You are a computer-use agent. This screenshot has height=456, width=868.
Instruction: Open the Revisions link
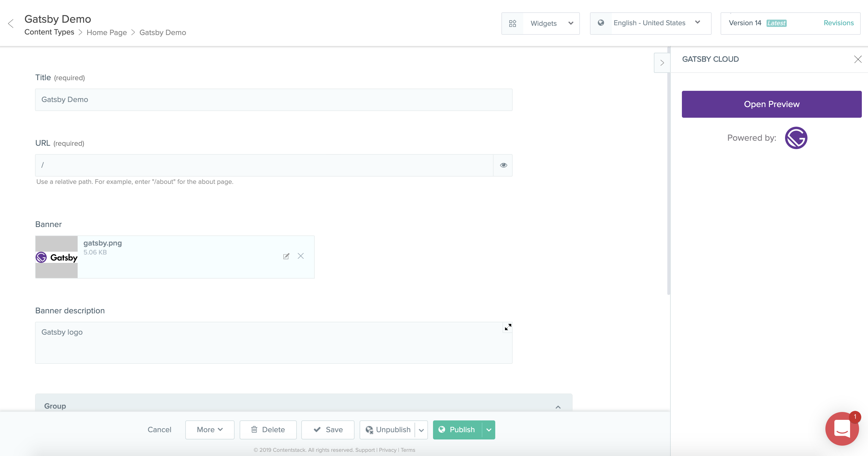point(838,23)
